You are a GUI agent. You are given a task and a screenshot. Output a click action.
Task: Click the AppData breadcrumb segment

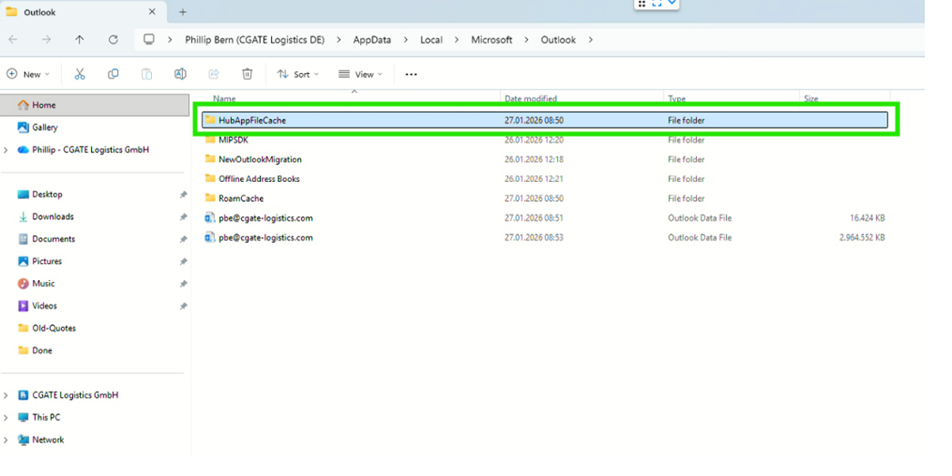point(371,40)
